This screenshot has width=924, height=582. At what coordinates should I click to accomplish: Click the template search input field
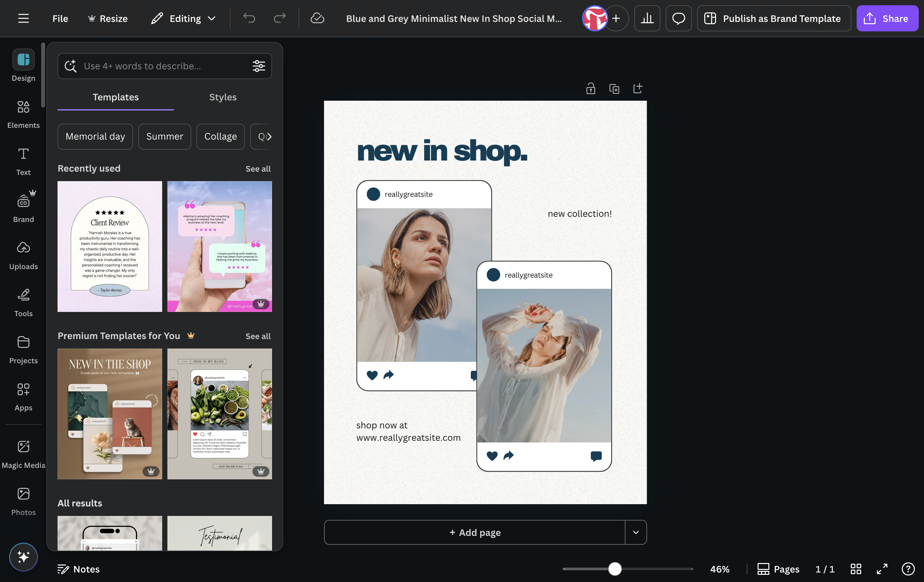(x=164, y=66)
